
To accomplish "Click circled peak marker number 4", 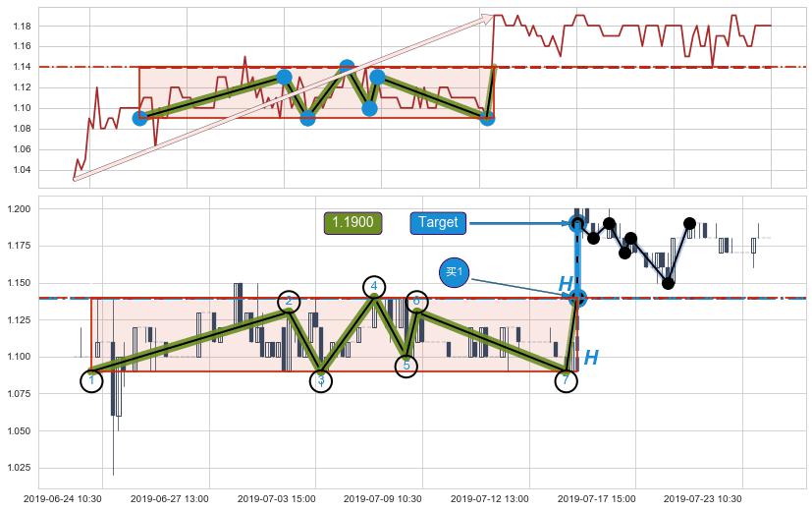I will pos(374,287).
